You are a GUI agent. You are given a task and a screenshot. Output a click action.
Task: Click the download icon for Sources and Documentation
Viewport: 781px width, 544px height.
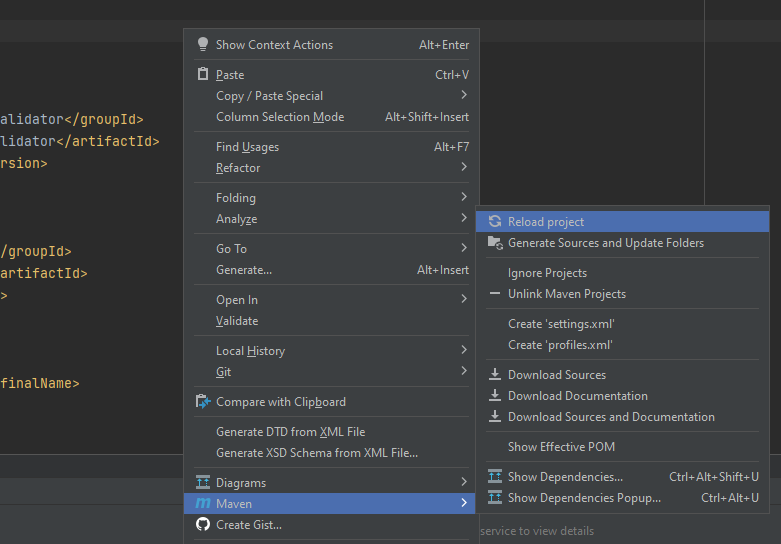tap(495, 416)
